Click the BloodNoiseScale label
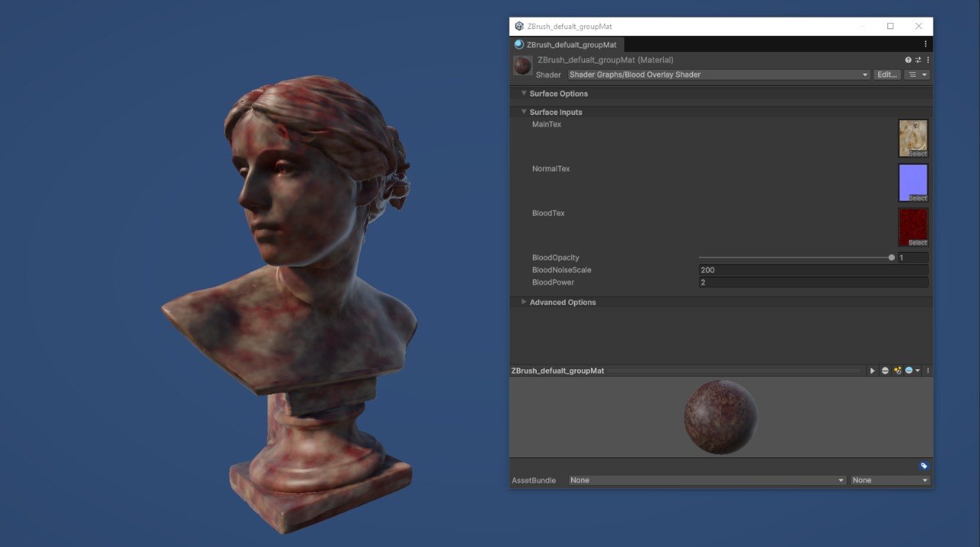980x547 pixels. tap(562, 270)
